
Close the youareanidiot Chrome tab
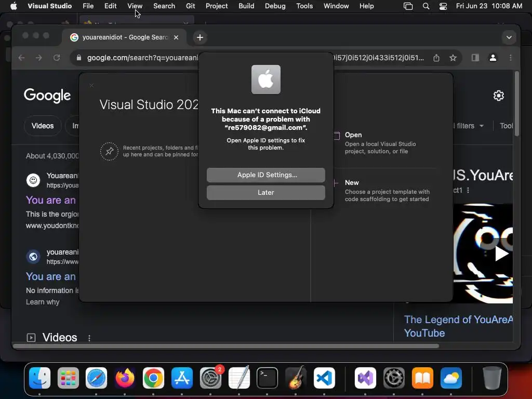point(176,37)
